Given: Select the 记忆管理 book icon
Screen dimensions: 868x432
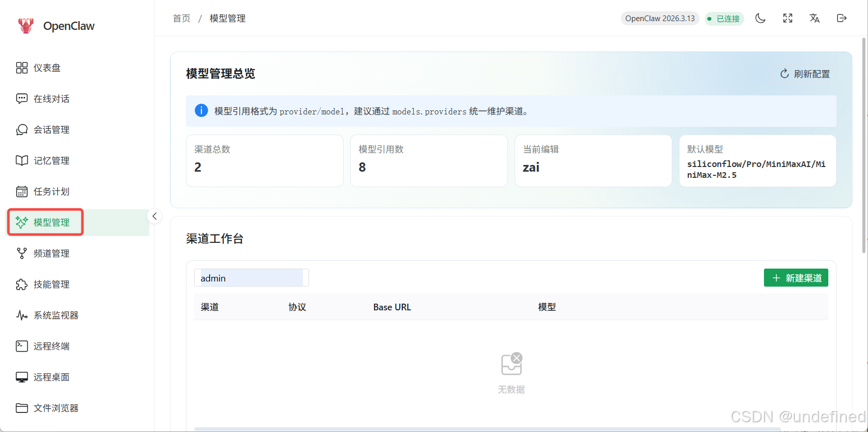Looking at the screenshot, I should [22, 160].
